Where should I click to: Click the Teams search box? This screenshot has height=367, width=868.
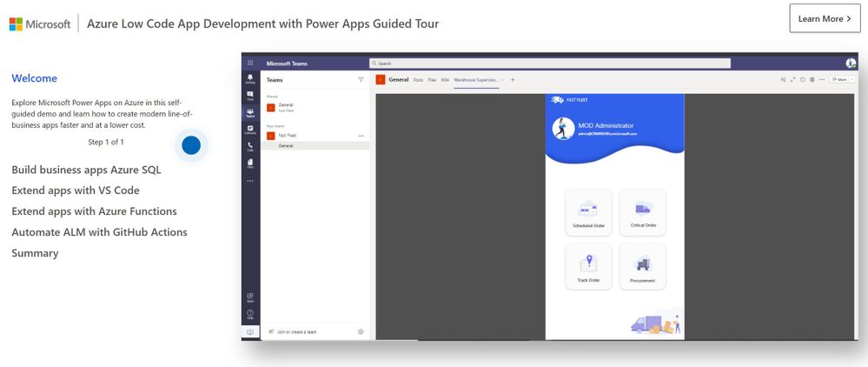coord(550,63)
